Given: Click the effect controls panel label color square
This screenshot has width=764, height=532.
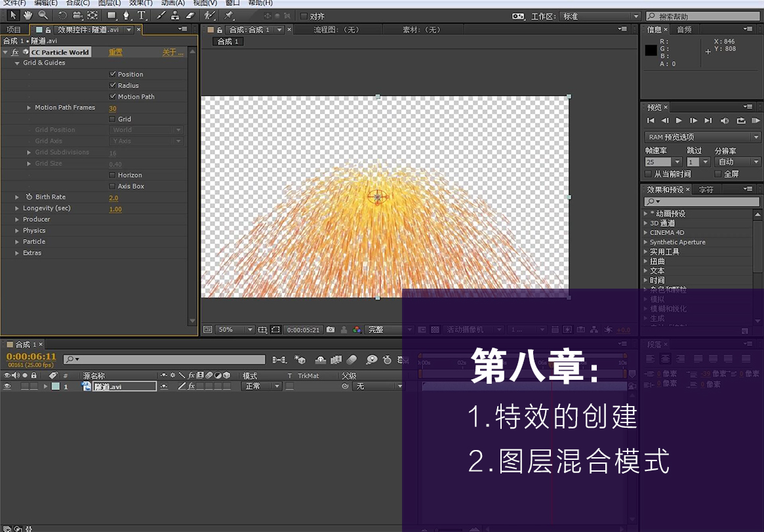Looking at the screenshot, I should pos(39,30).
